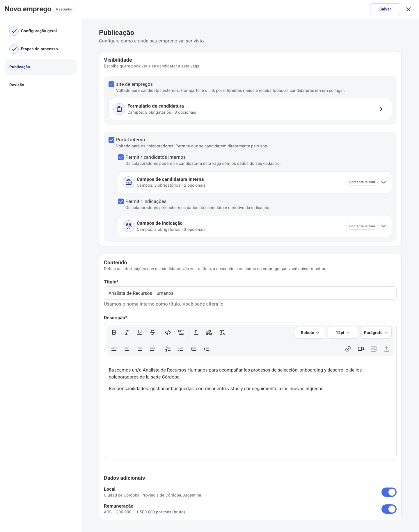
Task: Align description text right
Action: pos(140,349)
